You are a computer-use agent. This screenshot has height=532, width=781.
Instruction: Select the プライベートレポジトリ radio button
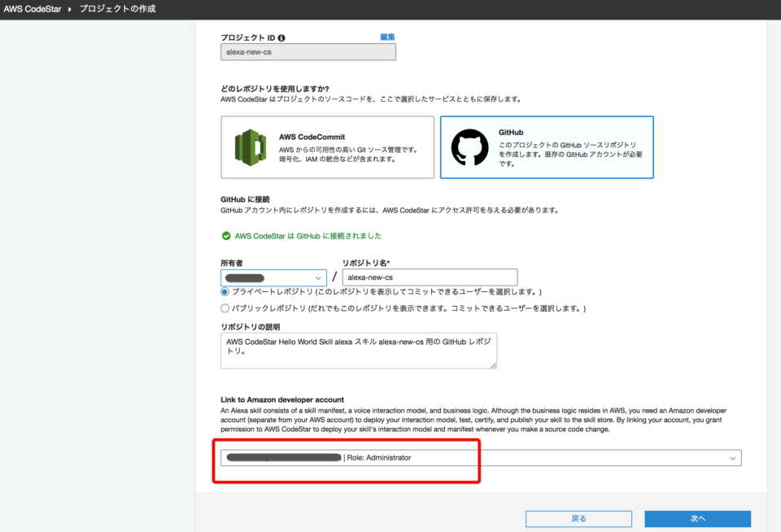coord(224,291)
